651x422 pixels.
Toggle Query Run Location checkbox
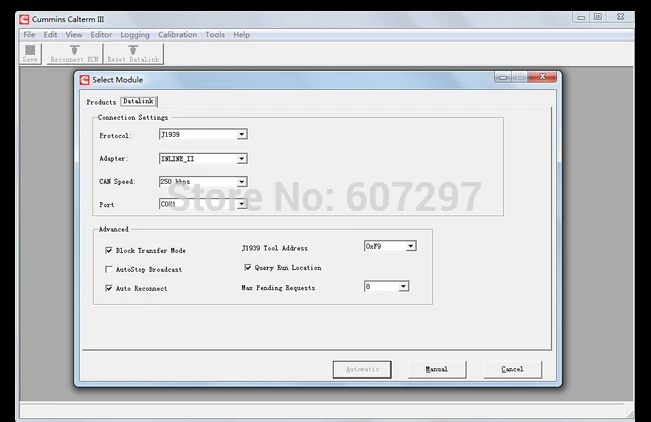tap(248, 267)
